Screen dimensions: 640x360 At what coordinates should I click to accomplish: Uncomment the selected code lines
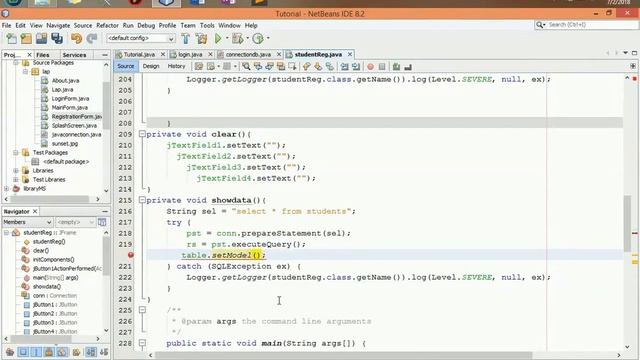[407, 66]
